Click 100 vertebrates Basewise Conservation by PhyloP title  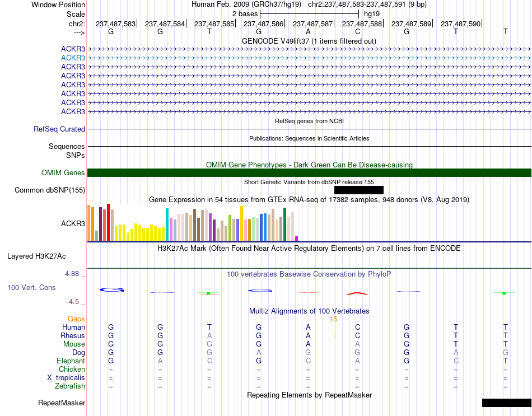tap(309, 274)
